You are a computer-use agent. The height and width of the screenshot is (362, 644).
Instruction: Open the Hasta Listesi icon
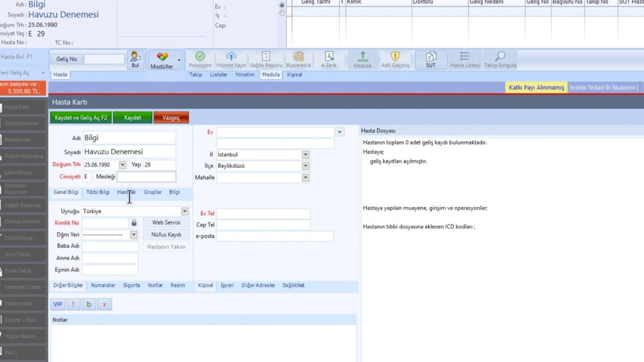click(465, 60)
